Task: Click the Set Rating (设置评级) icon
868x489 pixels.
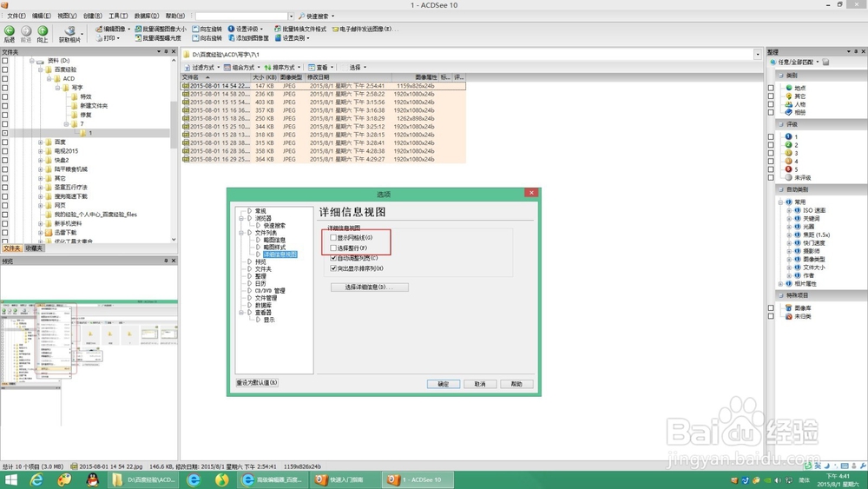Action: 232,29
